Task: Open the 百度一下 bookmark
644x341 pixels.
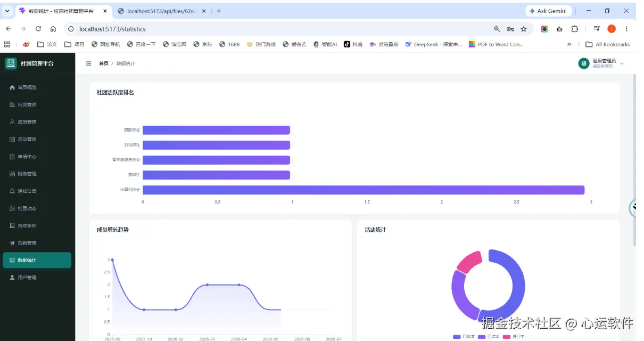Action: pos(142,44)
